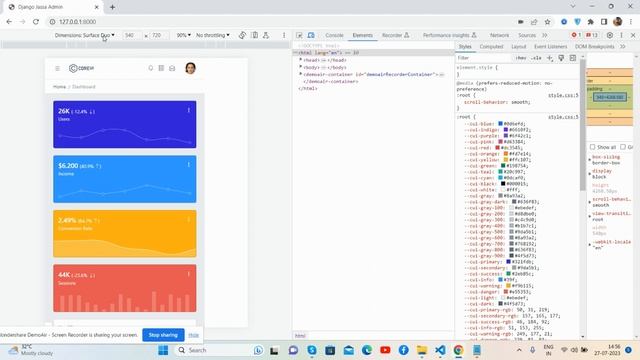Click the viewport width field showing 540
This screenshot has width=640, height=360.
pyautogui.click(x=132, y=36)
